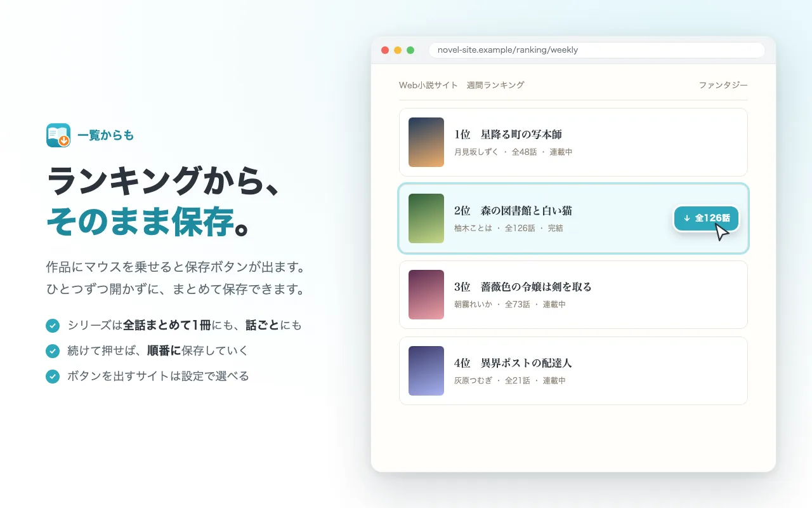
Task: Click the check icon beside ボタンを出すサイトは設定で選べる
Action: click(53, 376)
